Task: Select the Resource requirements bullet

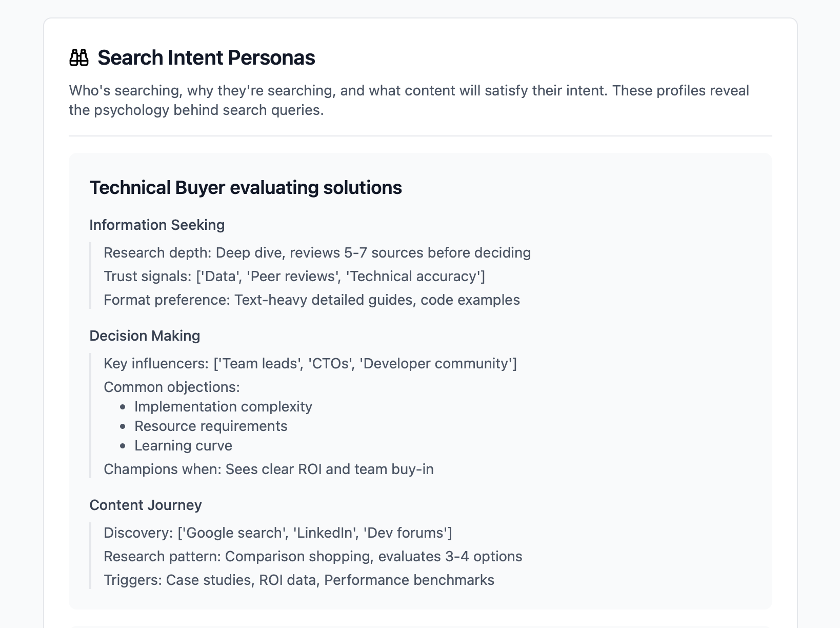Action: coord(211,426)
